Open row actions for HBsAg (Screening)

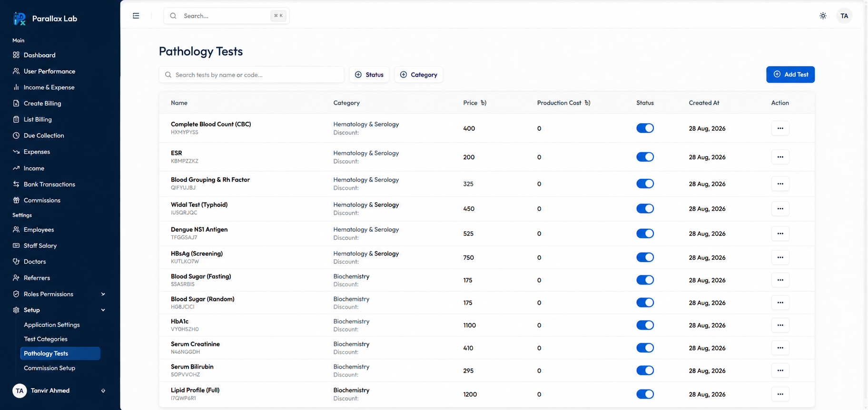click(x=780, y=257)
